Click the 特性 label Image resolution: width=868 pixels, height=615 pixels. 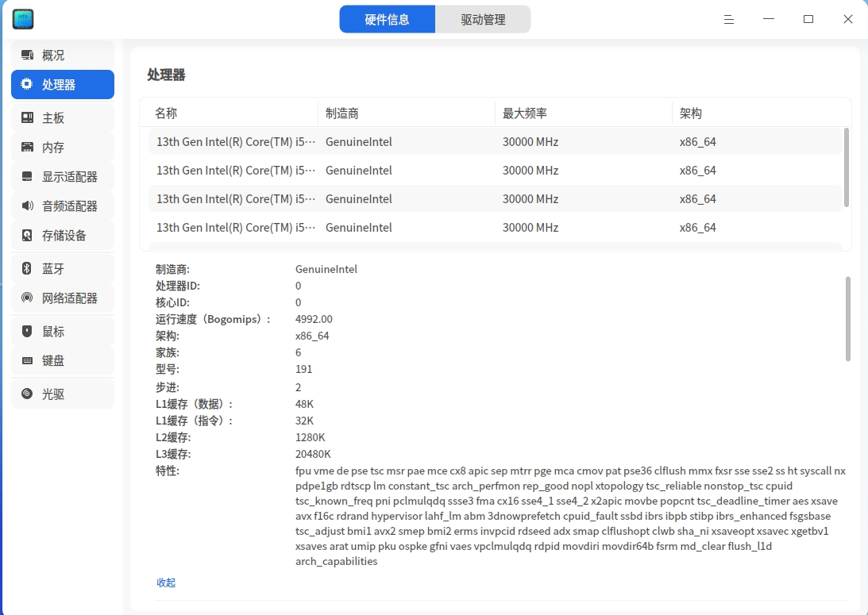click(168, 471)
